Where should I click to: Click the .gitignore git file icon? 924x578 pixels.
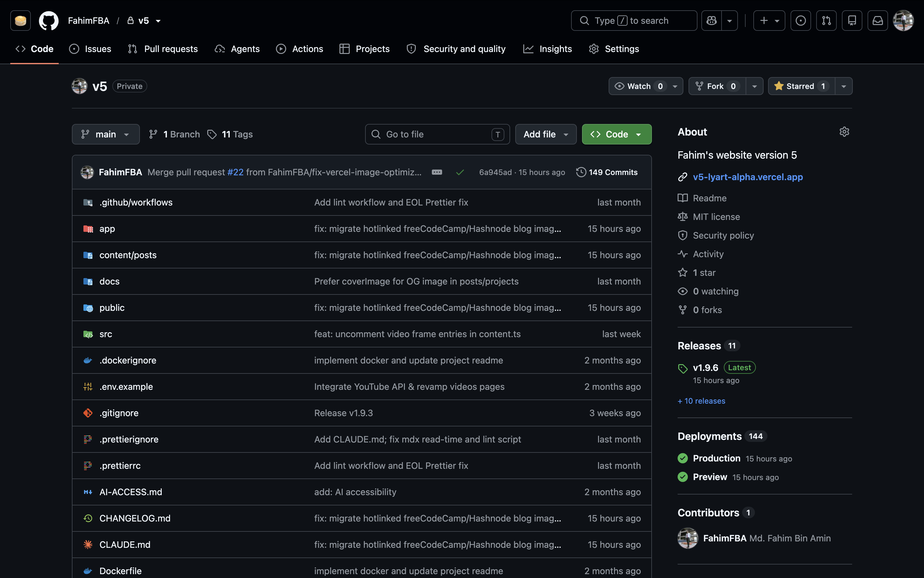[x=88, y=413]
